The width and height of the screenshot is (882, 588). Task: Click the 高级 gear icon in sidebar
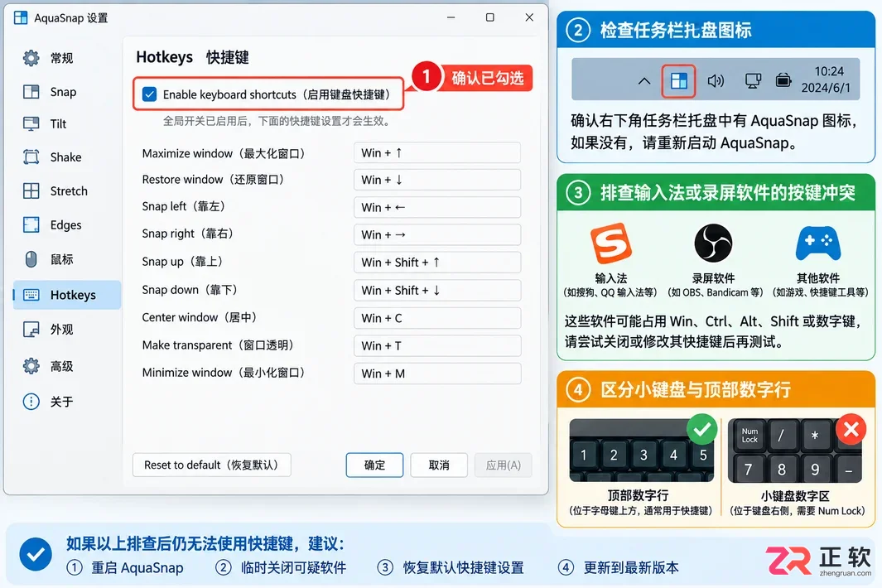[x=31, y=366]
